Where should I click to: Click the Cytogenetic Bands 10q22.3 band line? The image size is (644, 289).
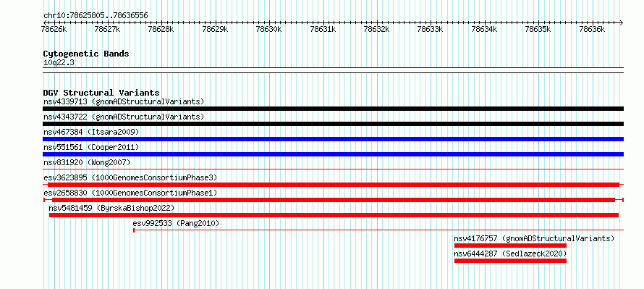click(x=333, y=70)
